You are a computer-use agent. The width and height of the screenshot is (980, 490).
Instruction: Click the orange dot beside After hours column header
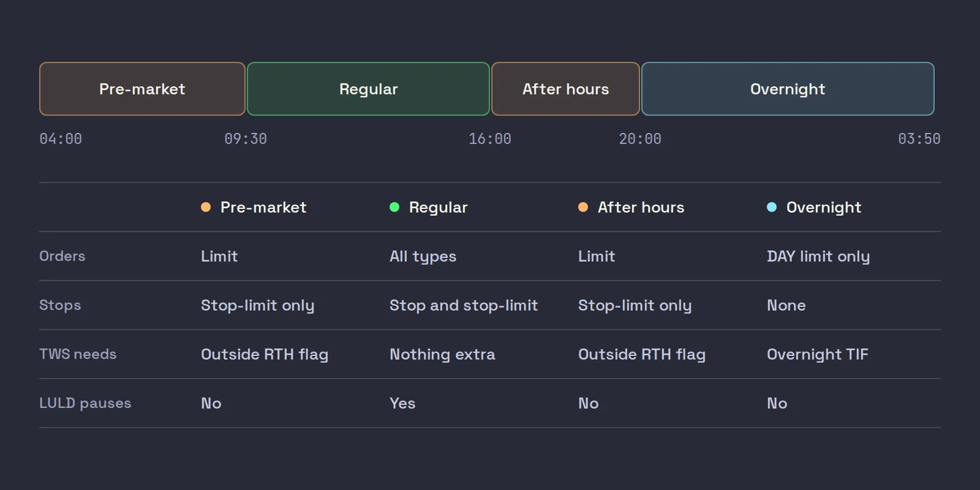(583, 207)
